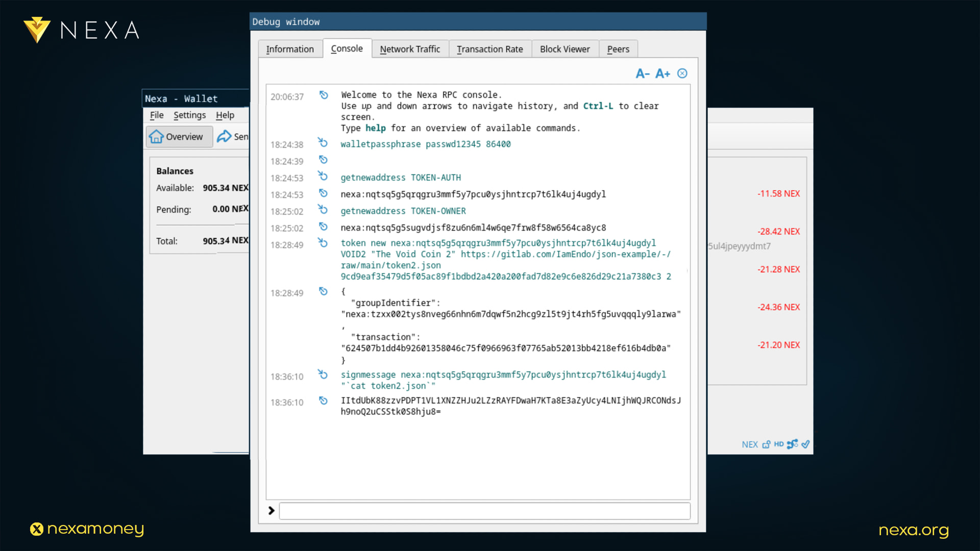Click the network connections status icon
Image resolution: width=980 pixels, height=551 pixels.
click(792, 444)
